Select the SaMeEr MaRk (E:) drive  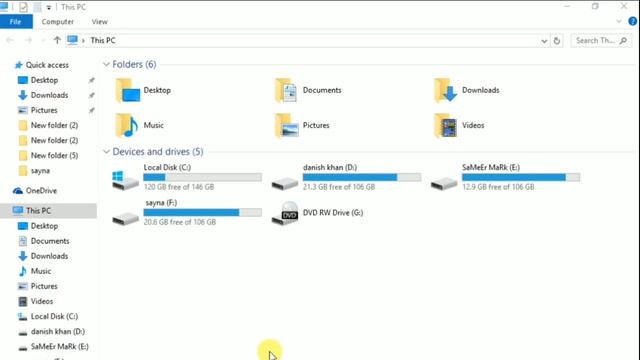505,177
